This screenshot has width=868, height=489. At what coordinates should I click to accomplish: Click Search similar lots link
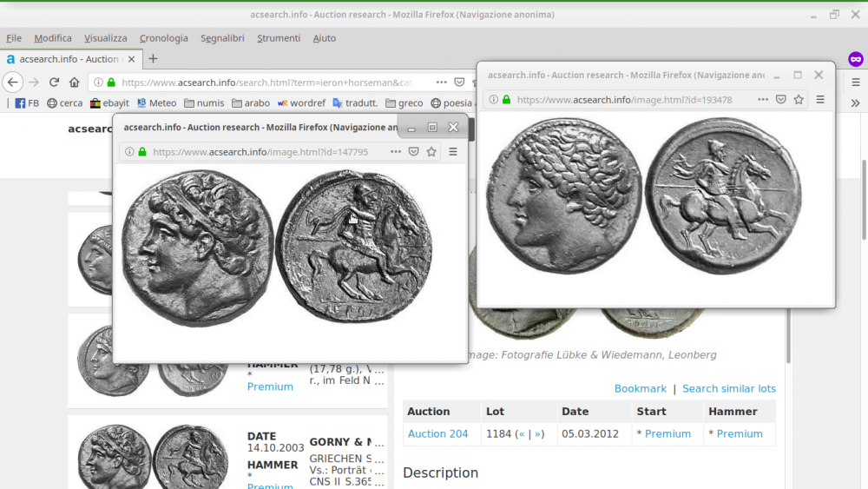click(x=729, y=389)
